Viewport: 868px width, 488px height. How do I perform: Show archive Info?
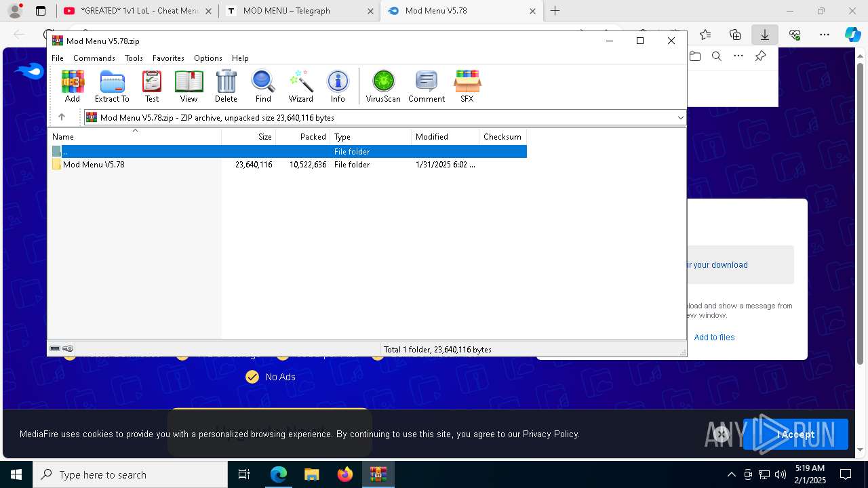[x=338, y=86]
